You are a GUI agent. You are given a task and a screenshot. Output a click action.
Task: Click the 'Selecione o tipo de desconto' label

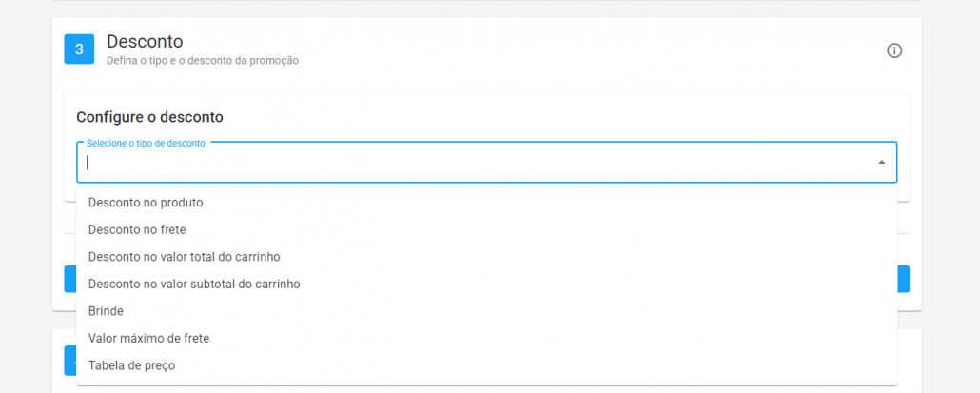point(146,144)
